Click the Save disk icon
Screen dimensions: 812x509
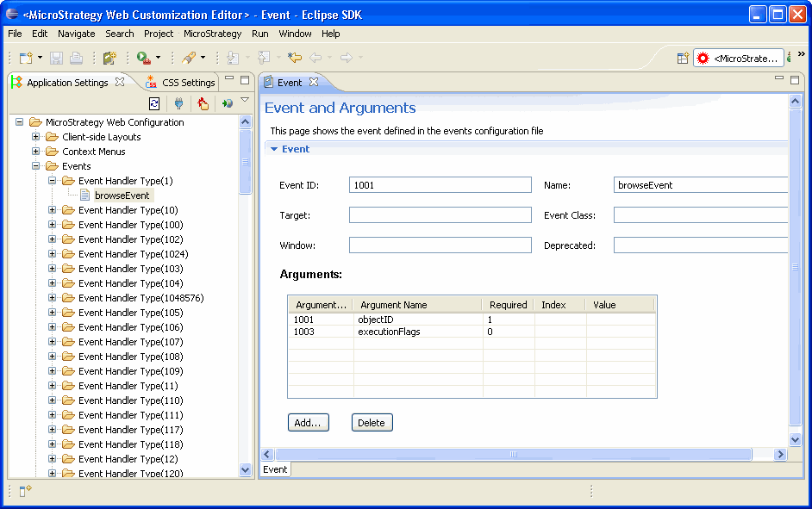point(56,58)
